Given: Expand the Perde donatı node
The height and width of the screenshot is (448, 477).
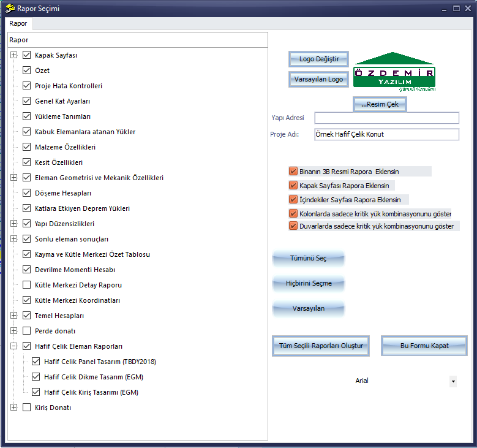Looking at the screenshot, I should (13, 331).
